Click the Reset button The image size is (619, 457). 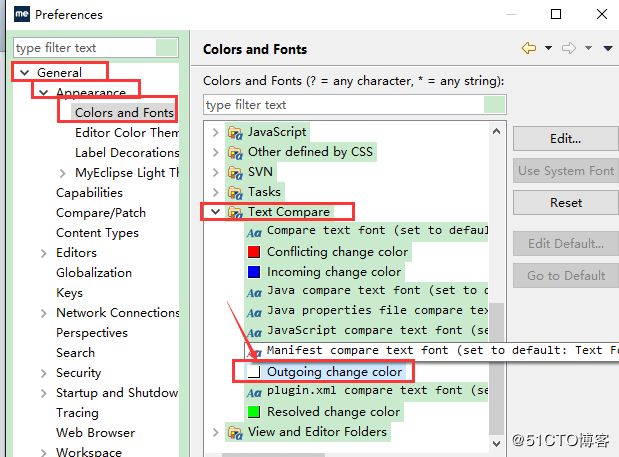point(565,202)
